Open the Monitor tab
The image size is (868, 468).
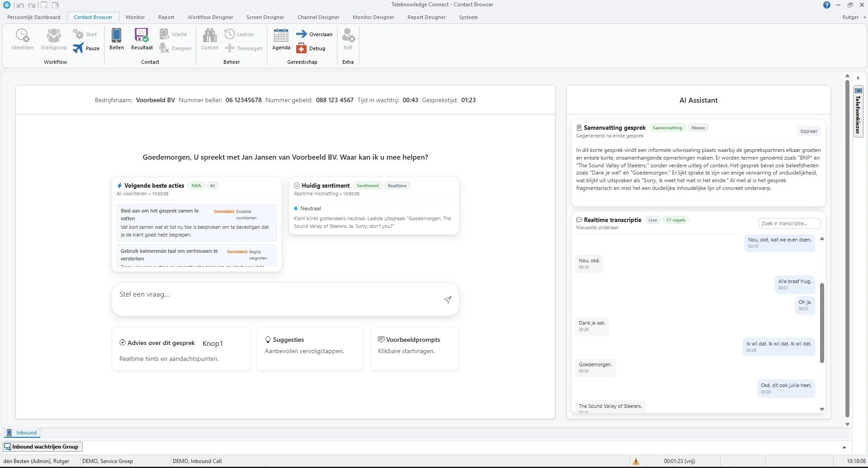pyautogui.click(x=135, y=17)
